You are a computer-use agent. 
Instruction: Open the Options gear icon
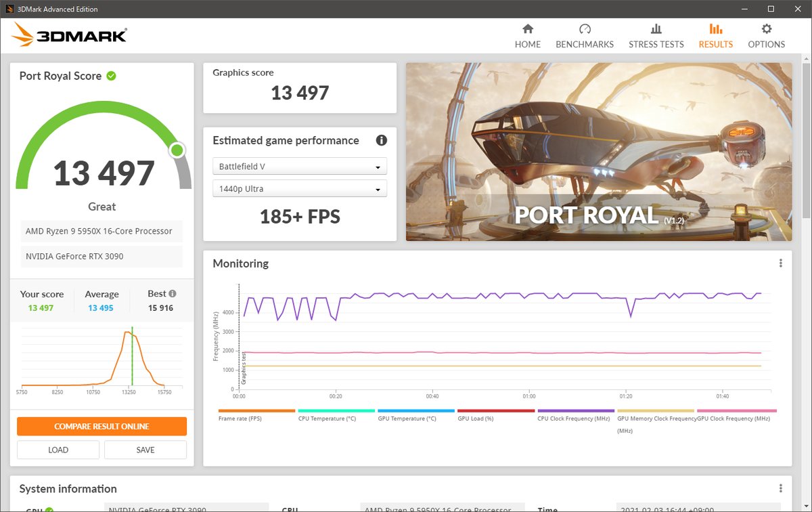coord(767,29)
